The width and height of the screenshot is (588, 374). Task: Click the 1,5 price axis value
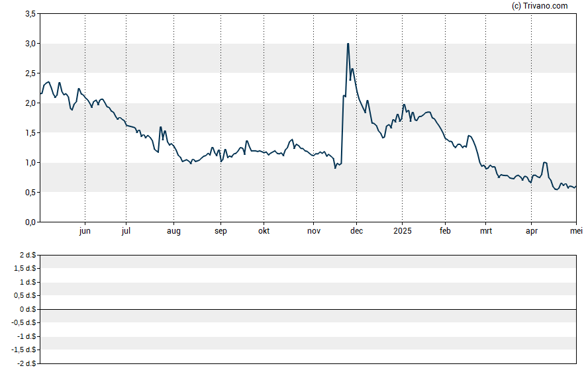pos(30,133)
